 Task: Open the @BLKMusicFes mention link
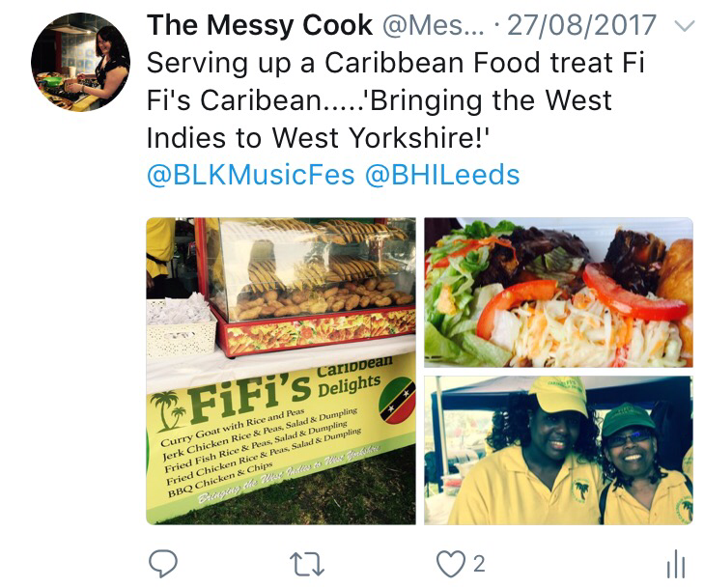point(250,175)
